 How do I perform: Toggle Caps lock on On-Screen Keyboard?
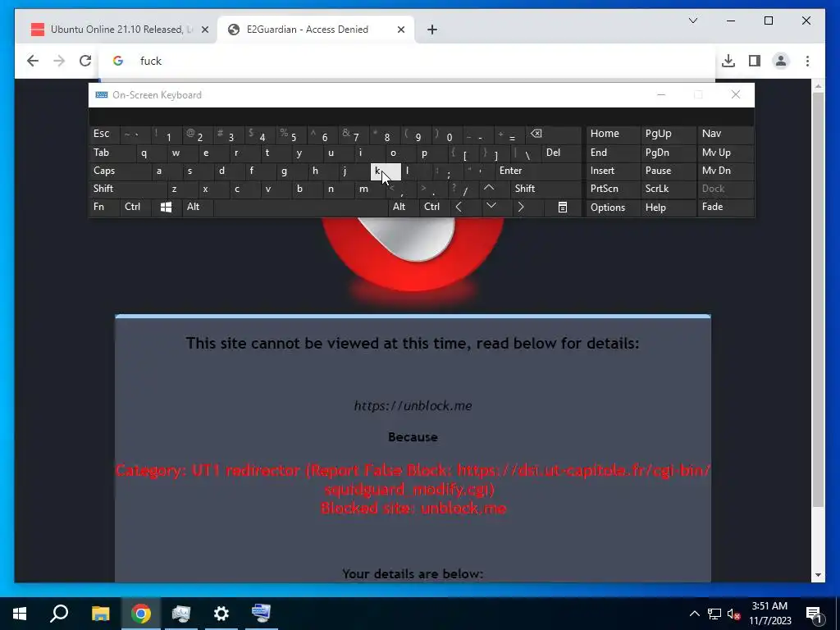click(120, 171)
